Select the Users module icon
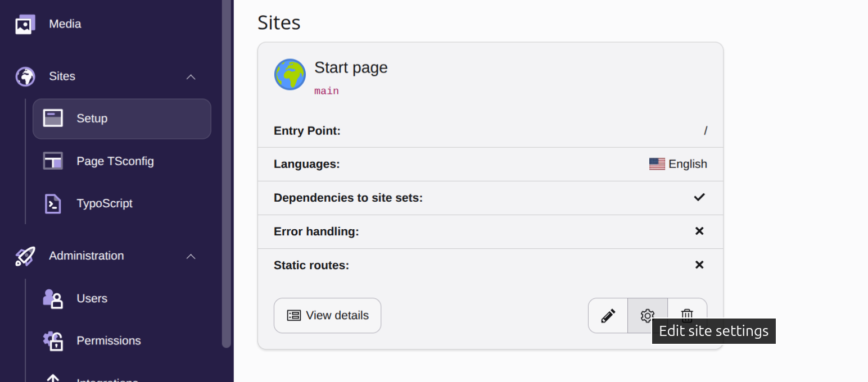This screenshot has width=868, height=382. pos(53,298)
